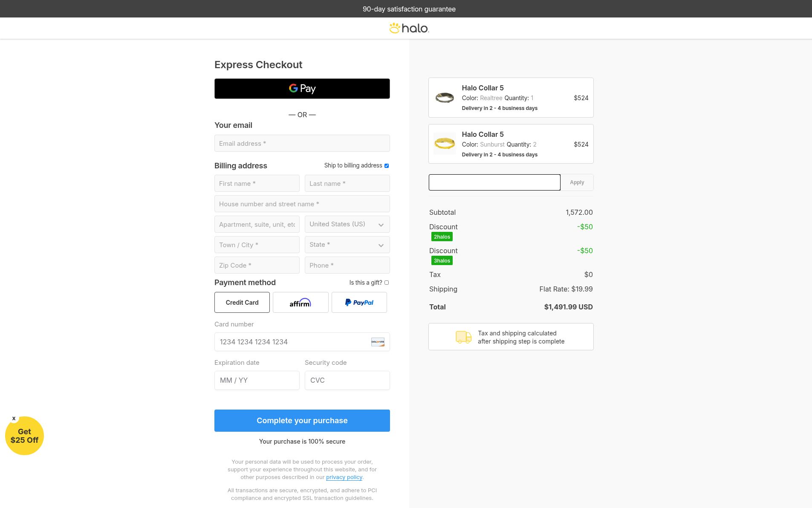The width and height of the screenshot is (812, 508).
Task: Click the Apply coupon button
Action: pos(577,182)
